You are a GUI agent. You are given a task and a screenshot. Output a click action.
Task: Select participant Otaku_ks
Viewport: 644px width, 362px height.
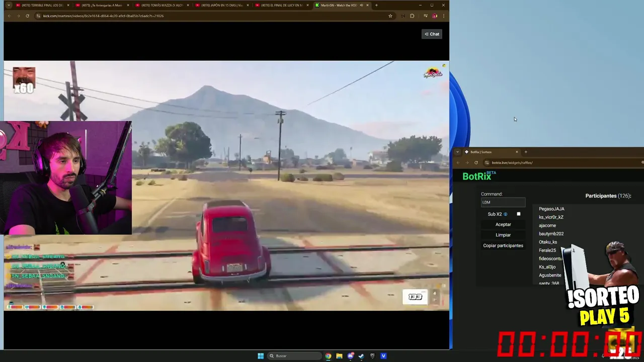tap(548, 242)
